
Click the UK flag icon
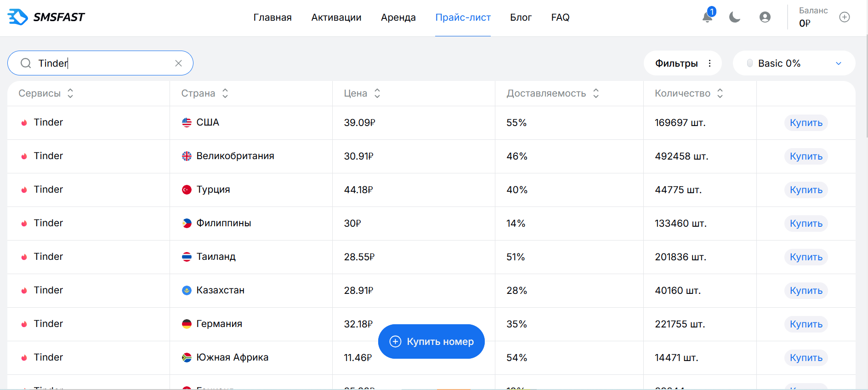tap(187, 156)
